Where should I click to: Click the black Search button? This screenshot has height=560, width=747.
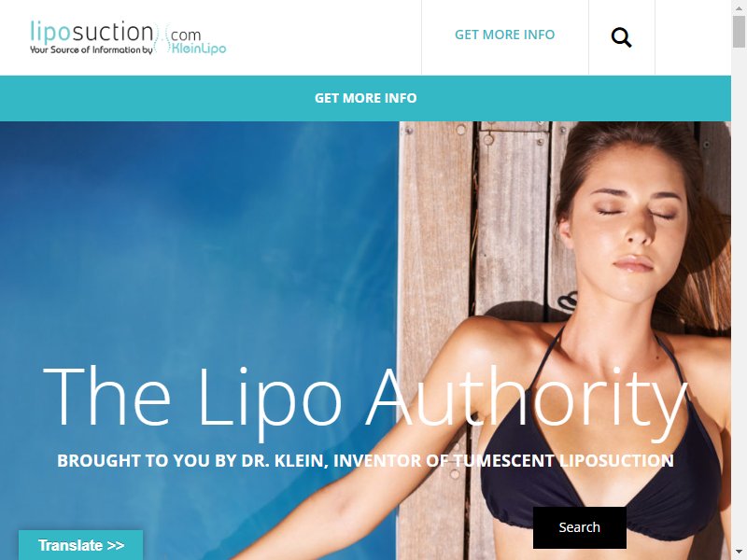click(579, 527)
